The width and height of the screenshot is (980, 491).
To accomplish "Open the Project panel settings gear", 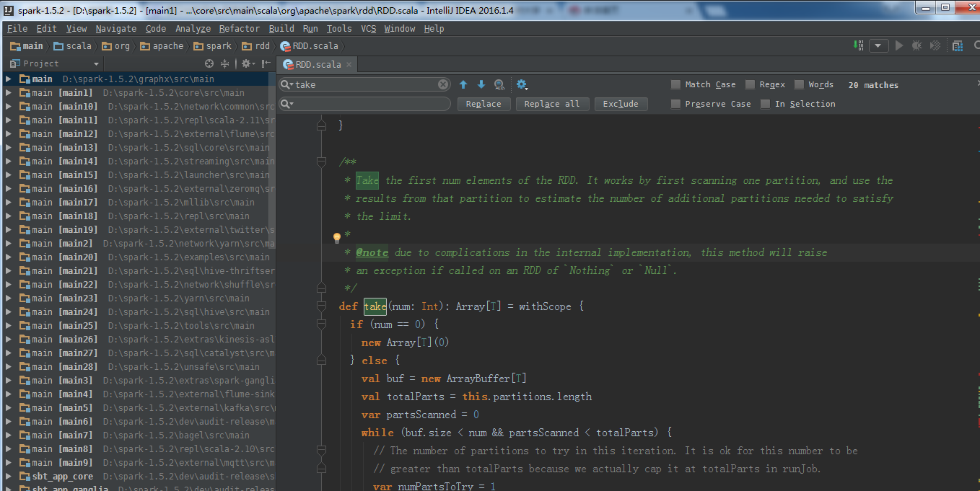I will pos(247,63).
